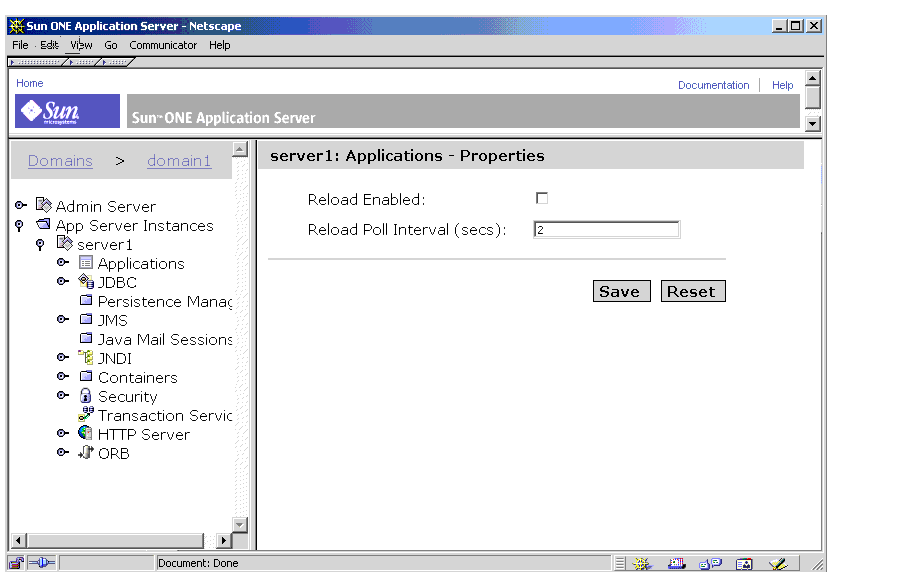This screenshot has height=573, width=917.
Task: Open the Edit menu
Action: 49,45
